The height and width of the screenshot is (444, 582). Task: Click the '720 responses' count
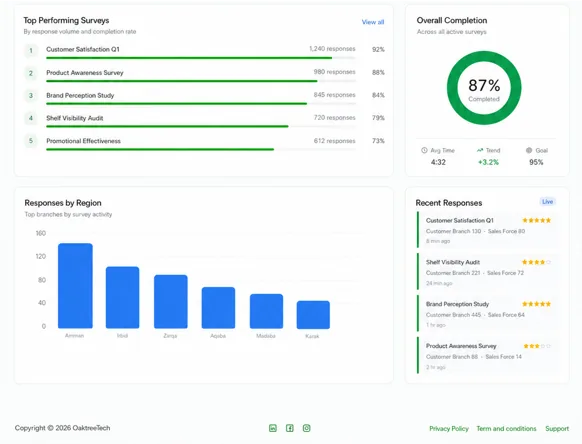tap(334, 118)
